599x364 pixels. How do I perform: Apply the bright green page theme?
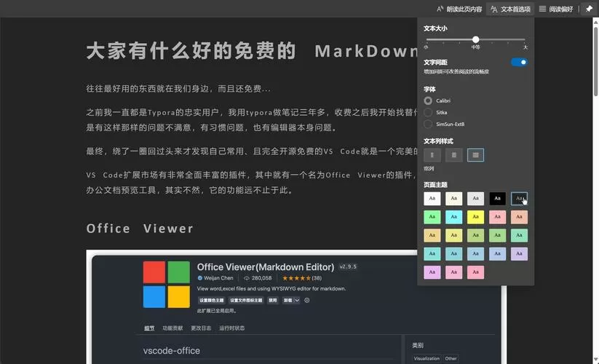(432, 217)
